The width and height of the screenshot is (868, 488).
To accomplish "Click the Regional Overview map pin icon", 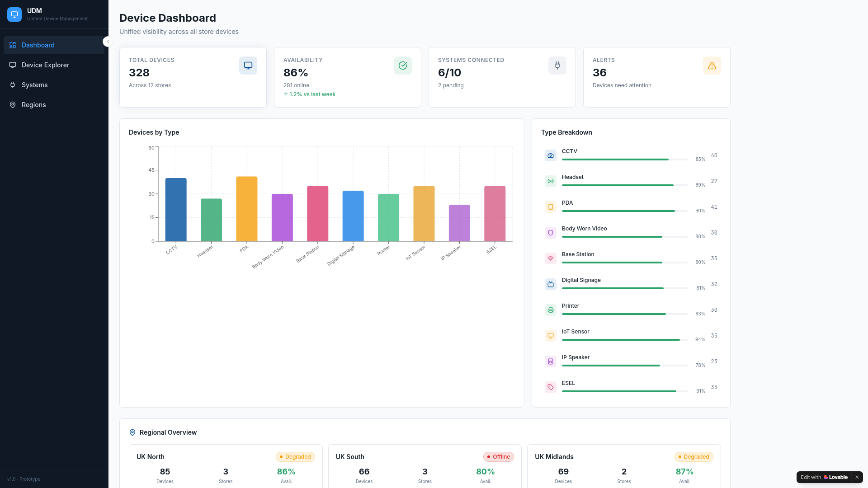I will (x=132, y=432).
